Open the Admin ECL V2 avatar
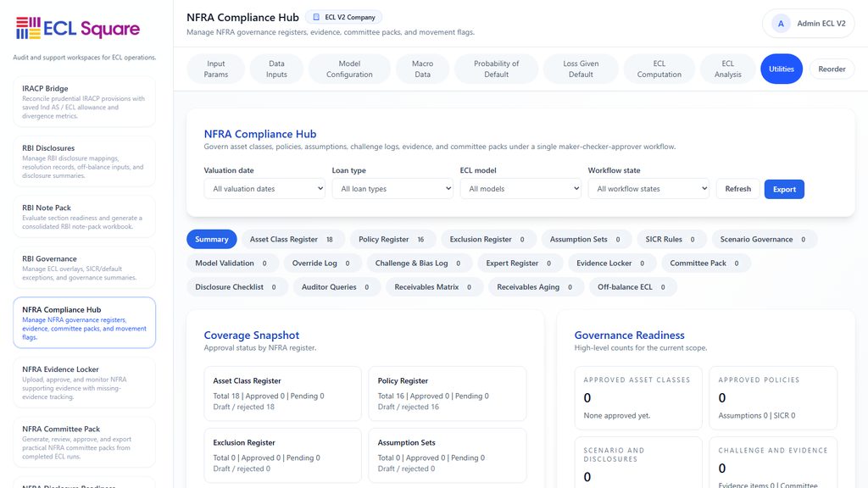This screenshot has height=488, width=868. coord(781,24)
